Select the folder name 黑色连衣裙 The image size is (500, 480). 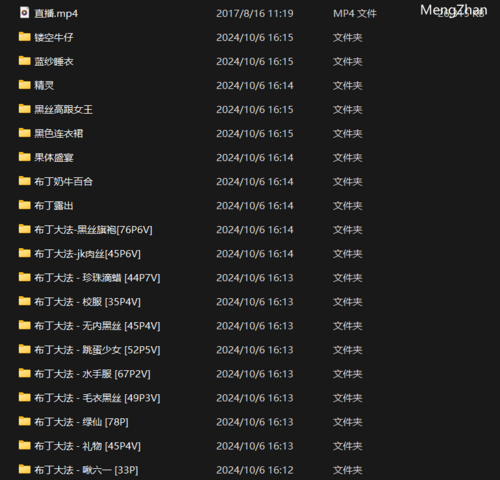pyautogui.click(x=59, y=134)
